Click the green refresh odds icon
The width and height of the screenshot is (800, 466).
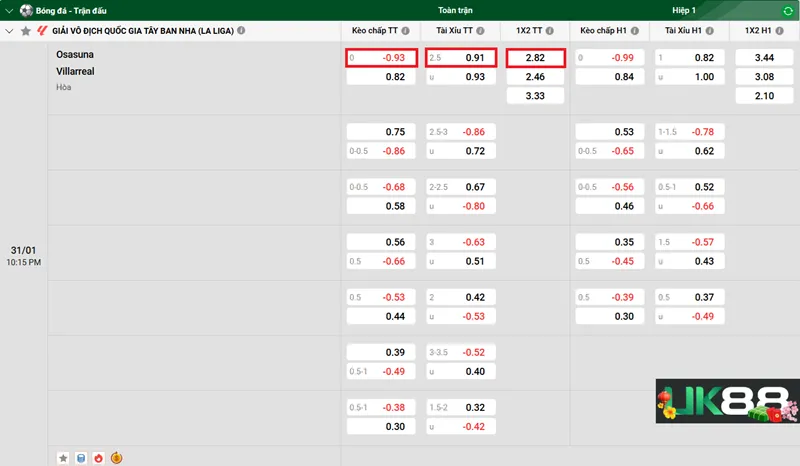pos(788,10)
